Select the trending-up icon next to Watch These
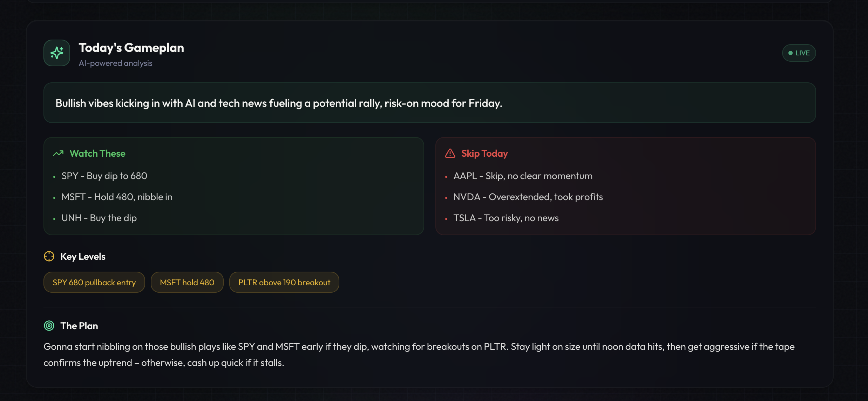Image resolution: width=868 pixels, height=401 pixels. point(58,153)
